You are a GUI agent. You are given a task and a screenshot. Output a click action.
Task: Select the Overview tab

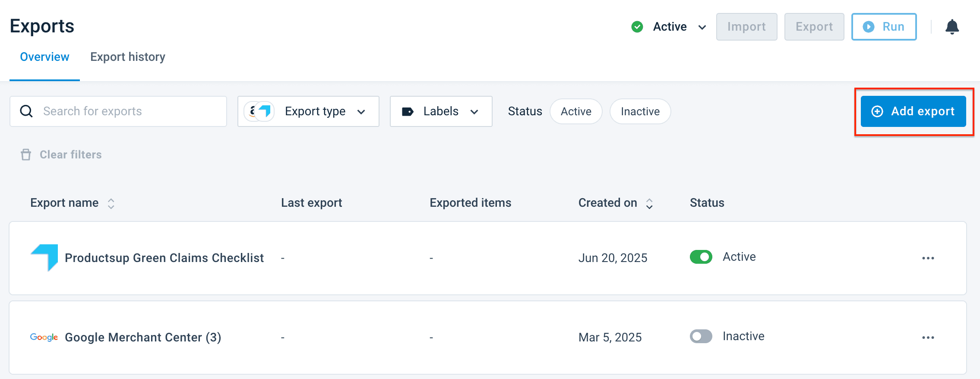click(44, 57)
